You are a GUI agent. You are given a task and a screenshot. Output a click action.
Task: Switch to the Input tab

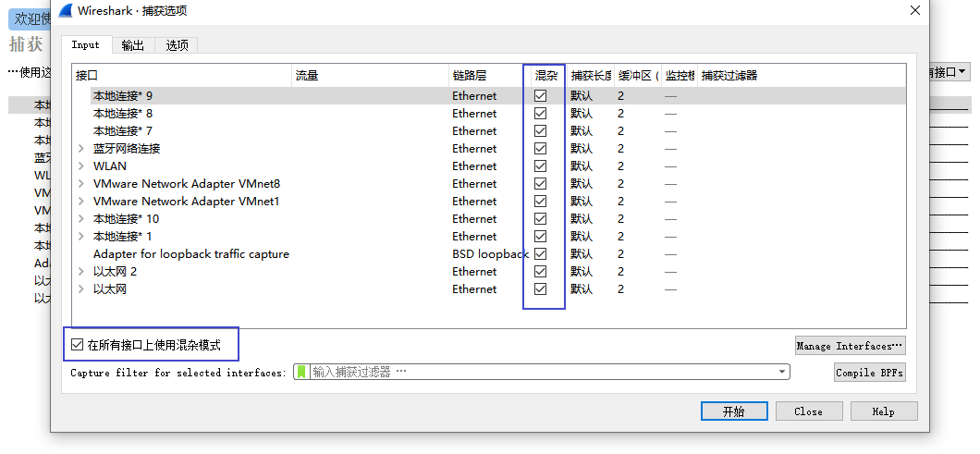[86, 44]
